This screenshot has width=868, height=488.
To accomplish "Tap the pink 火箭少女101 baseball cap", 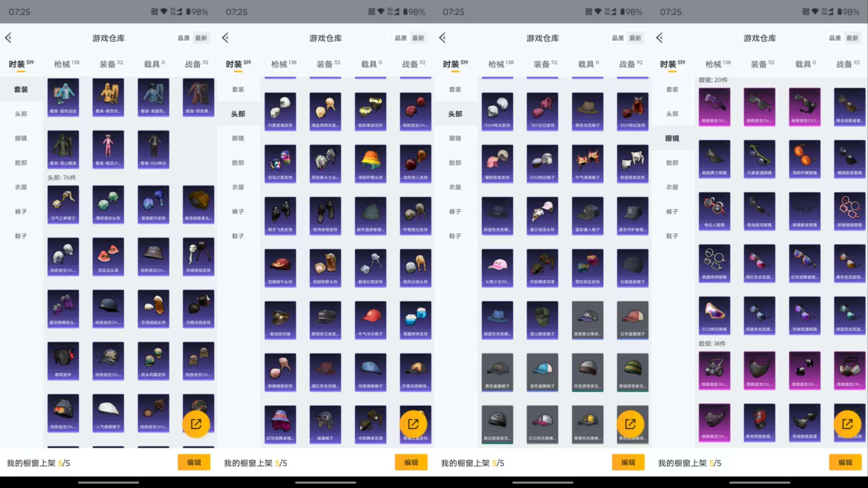I will [x=497, y=268].
